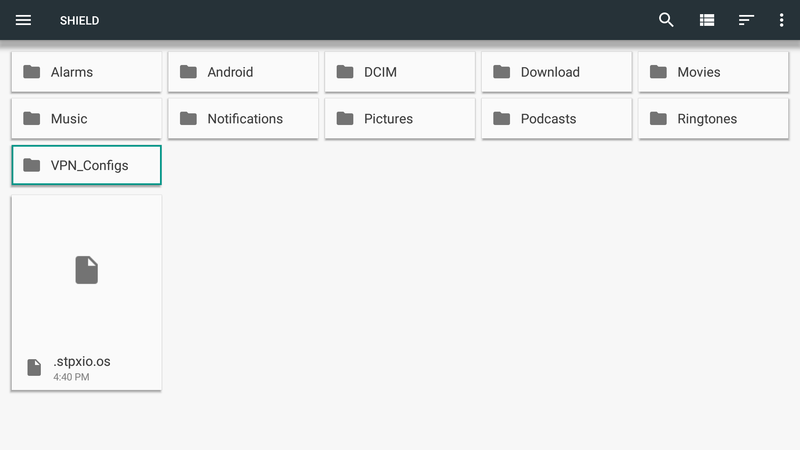This screenshot has width=800, height=450.
Task: Open the Podcasts folder
Action: point(556,119)
